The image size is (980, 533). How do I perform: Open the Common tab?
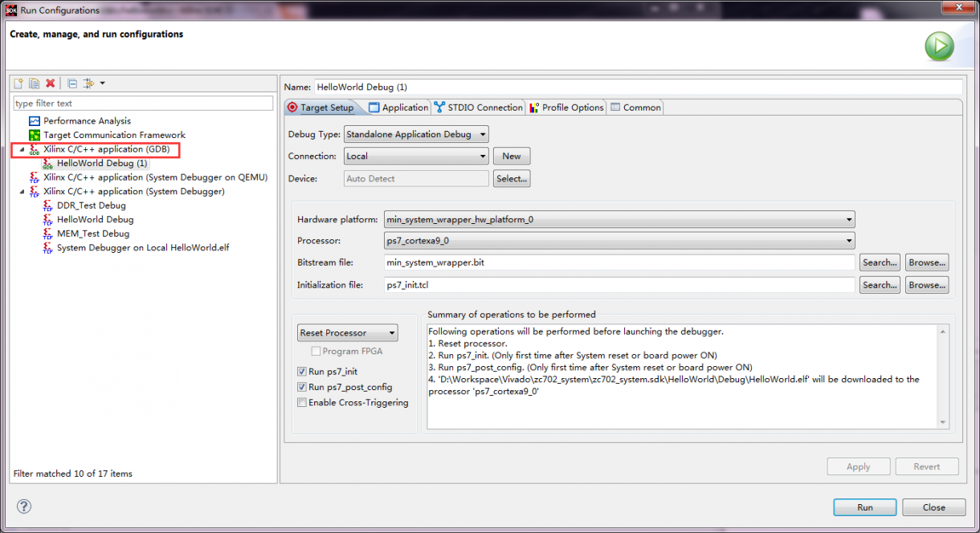coord(635,108)
